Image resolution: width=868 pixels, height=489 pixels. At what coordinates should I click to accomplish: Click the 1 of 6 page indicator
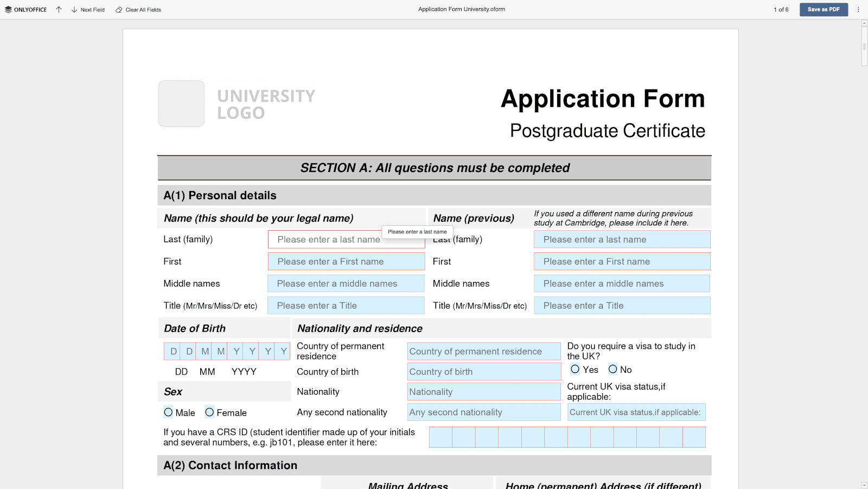coord(781,10)
